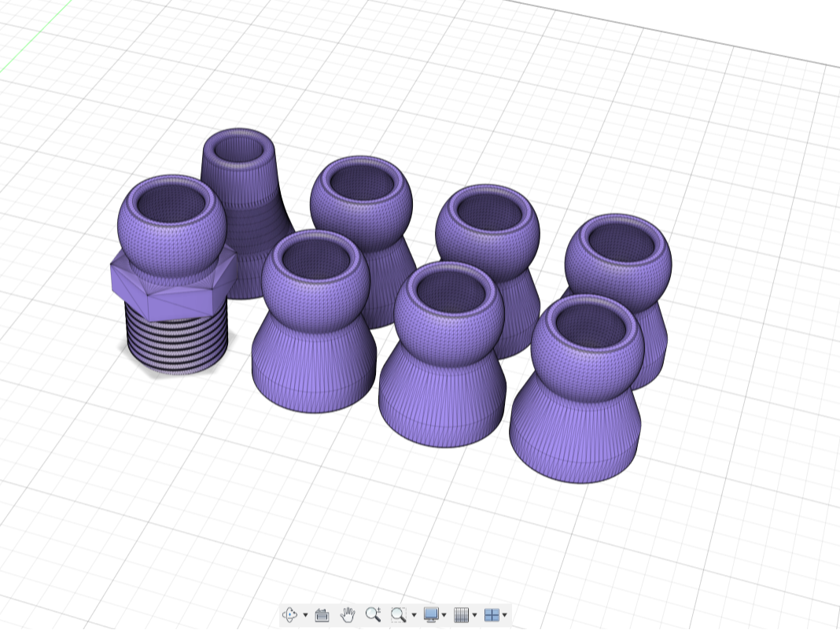Choose the Zoom Window tool
Image resolution: width=840 pixels, height=630 pixels.
tap(399, 614)
